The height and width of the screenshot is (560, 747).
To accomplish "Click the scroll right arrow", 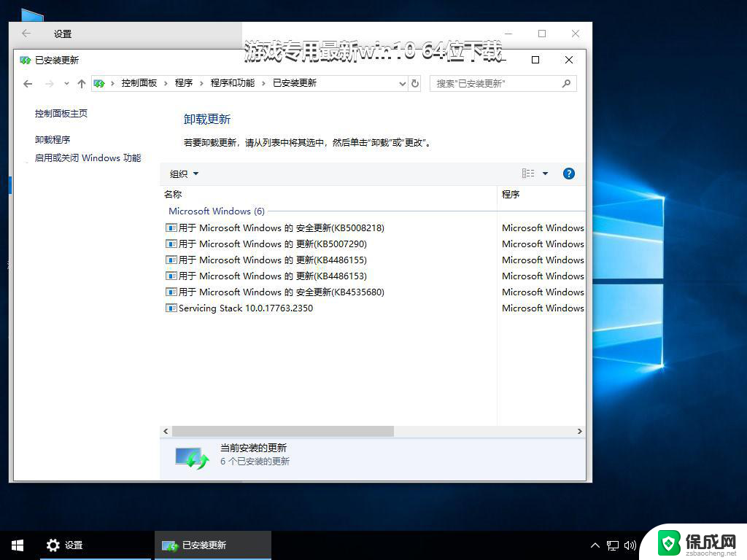I will [x=579, y=432].
